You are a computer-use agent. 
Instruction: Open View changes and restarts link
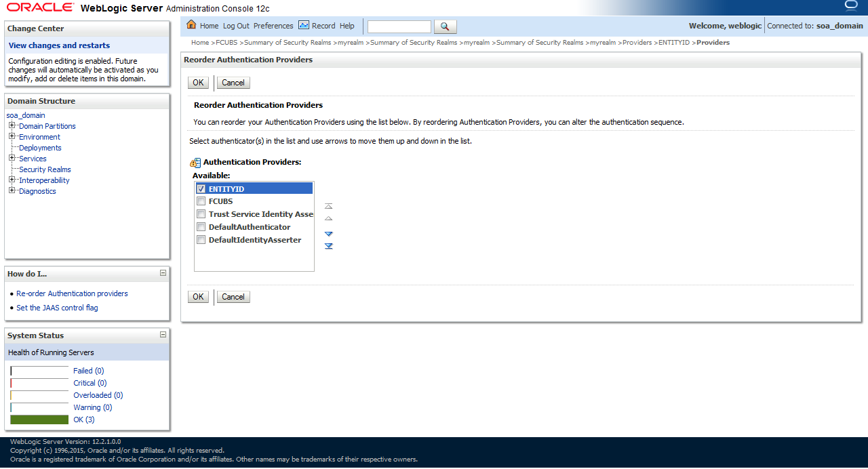[x=59, y=45]
